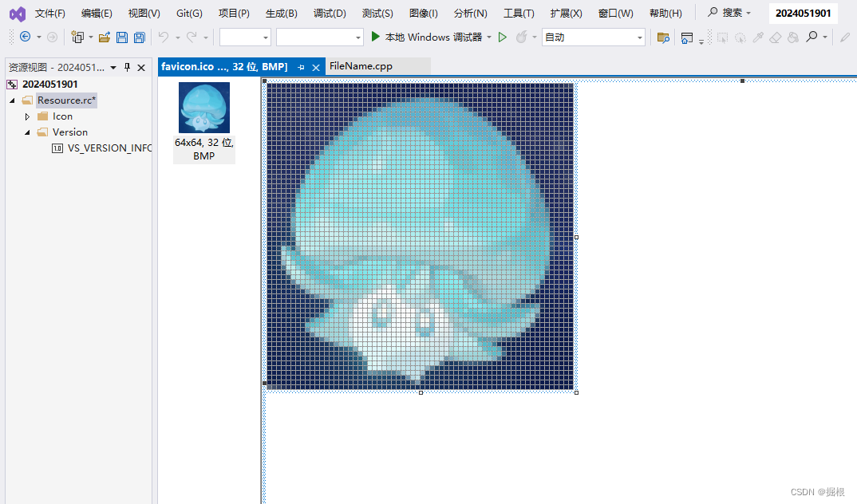Start 本地 Windows 调试器
Screen dimensions: 857x504
click(x=426, y=37)
